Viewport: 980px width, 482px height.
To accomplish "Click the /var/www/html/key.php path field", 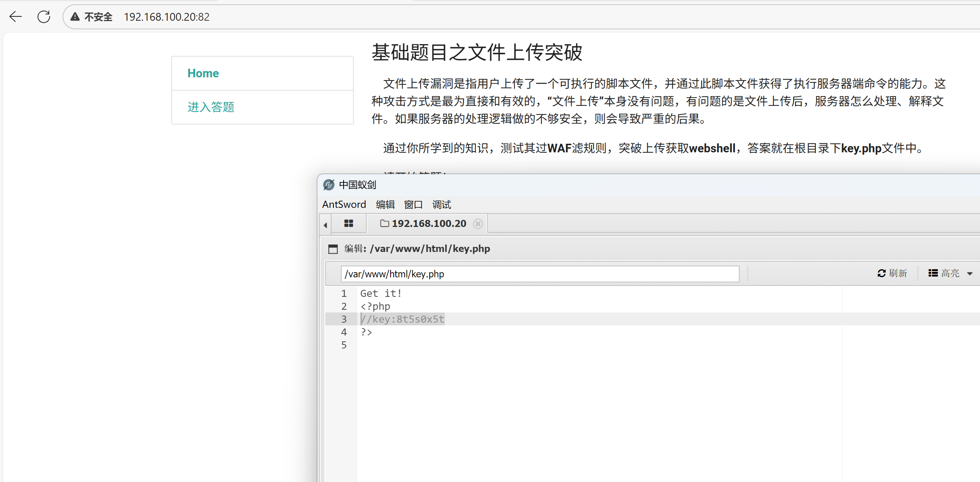I will tap(539, 274).
